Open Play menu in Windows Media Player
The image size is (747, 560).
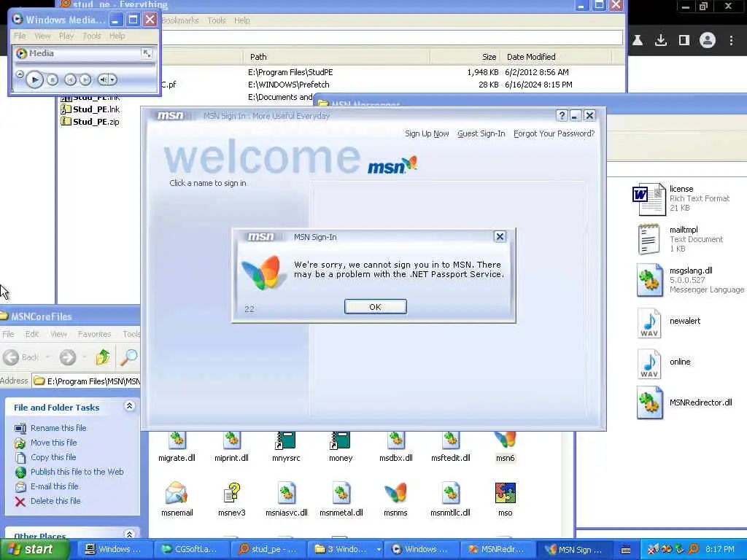pos(66,36)
